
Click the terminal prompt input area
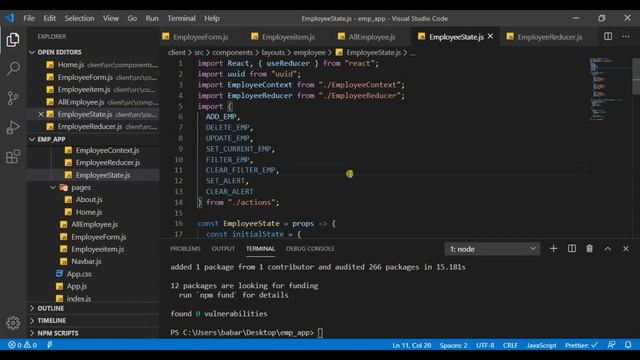click(320, 333)
